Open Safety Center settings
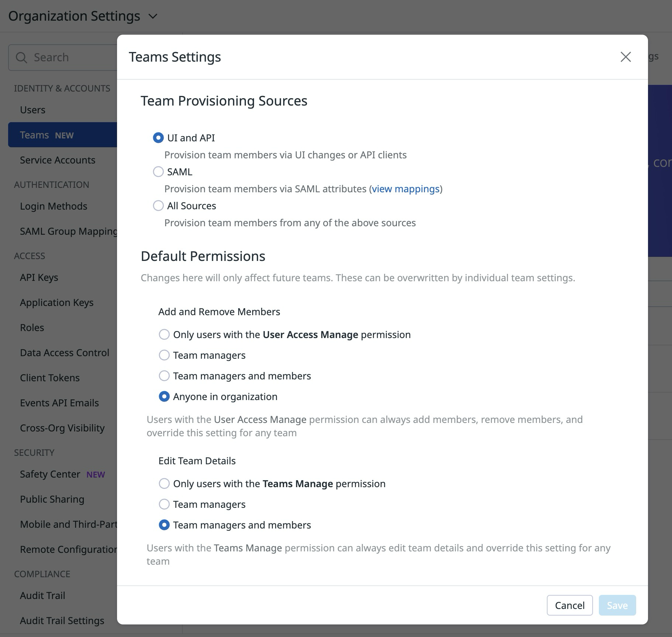The image size is (672, 637). tap(50, 474)
